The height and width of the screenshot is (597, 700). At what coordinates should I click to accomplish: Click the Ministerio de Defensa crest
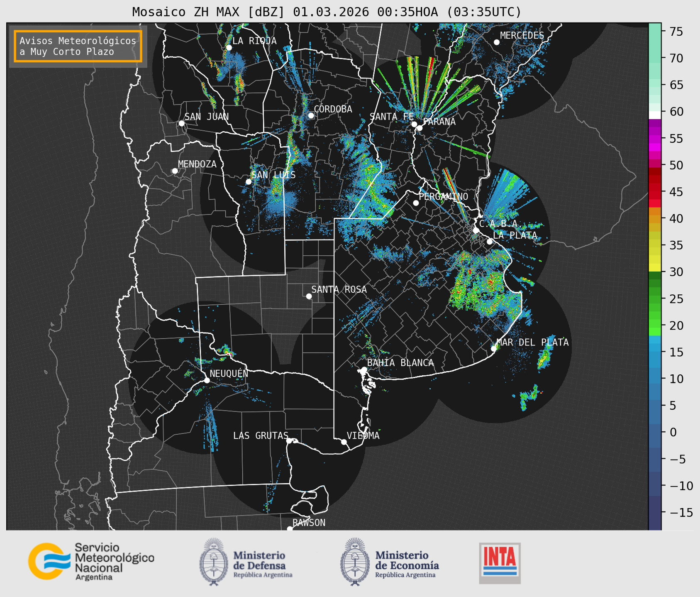[x=214, y=562]
